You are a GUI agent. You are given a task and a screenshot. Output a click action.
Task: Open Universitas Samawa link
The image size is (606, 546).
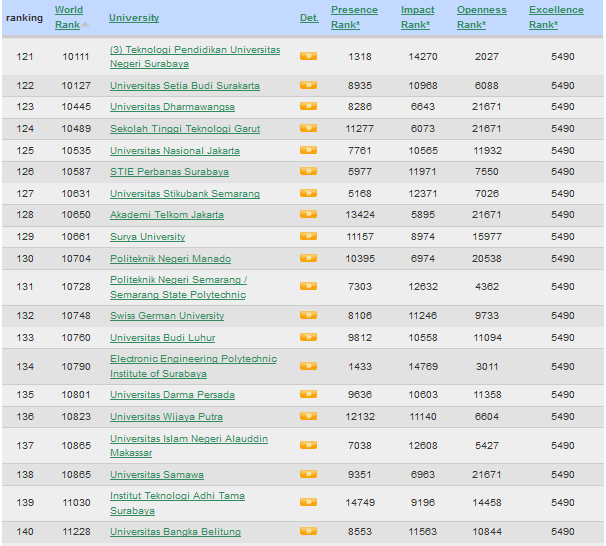[157, 475]
